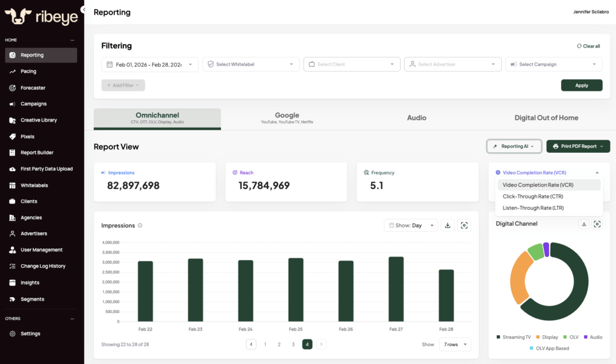Image resolution: width=616 pixels, height=364 pixels.
Task: Switch to the Audio tab
Action: [416, 118]
